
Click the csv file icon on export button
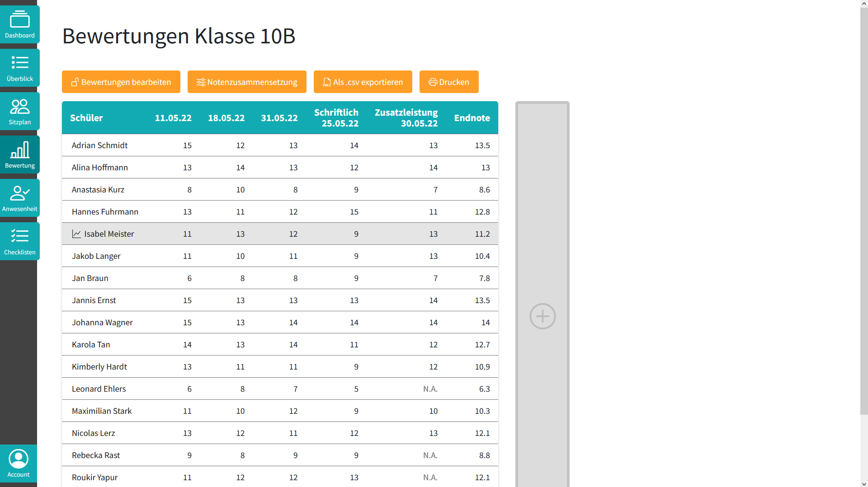326,82
